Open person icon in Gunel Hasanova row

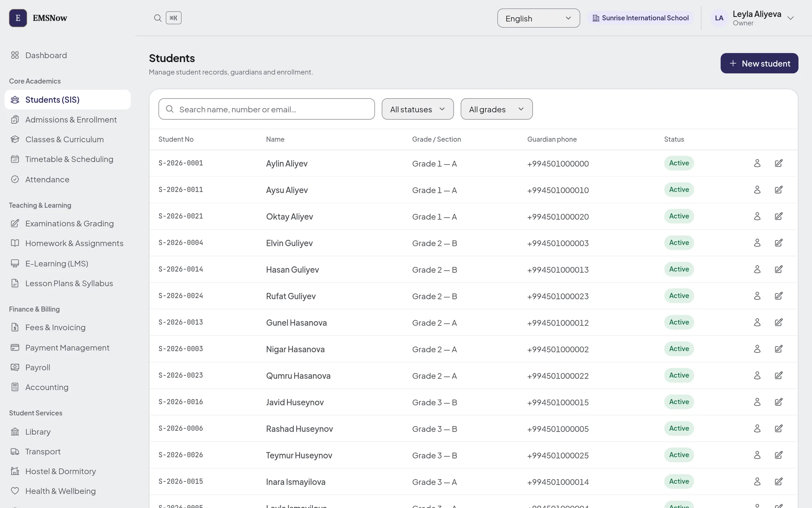[757, 323]
